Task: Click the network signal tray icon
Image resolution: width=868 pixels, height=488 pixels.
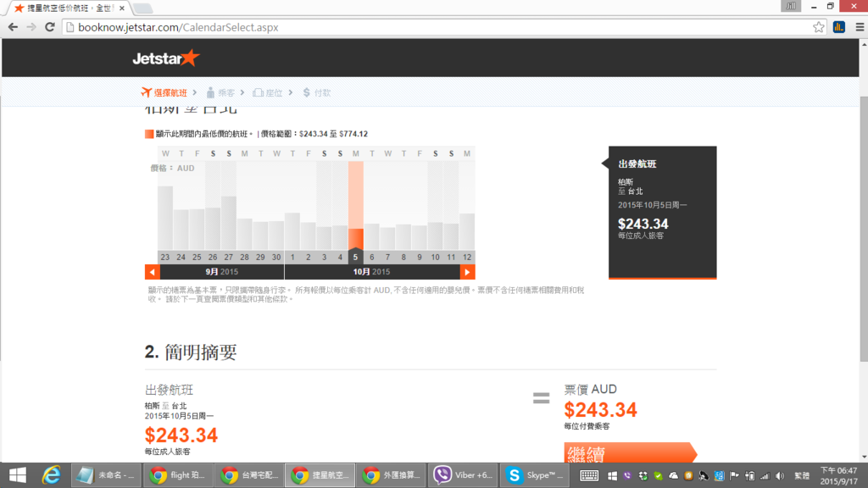Action: click(765, 476)
